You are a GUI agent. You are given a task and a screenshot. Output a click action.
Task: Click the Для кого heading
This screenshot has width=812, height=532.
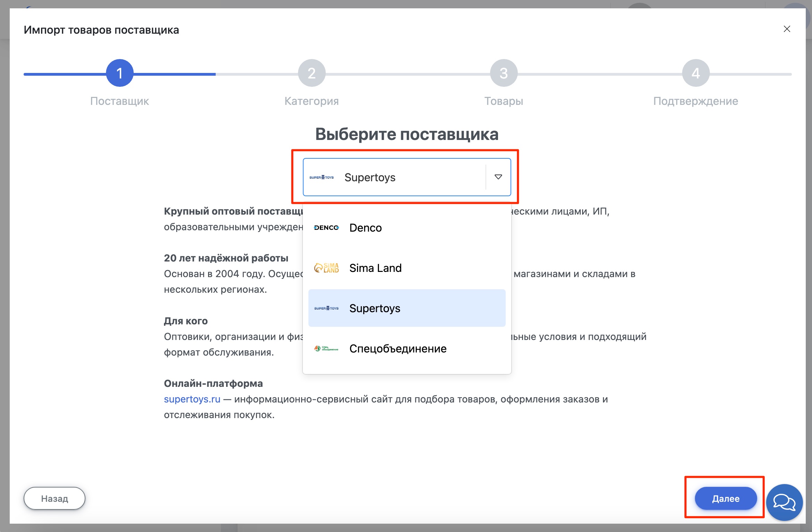click(186, 321)
